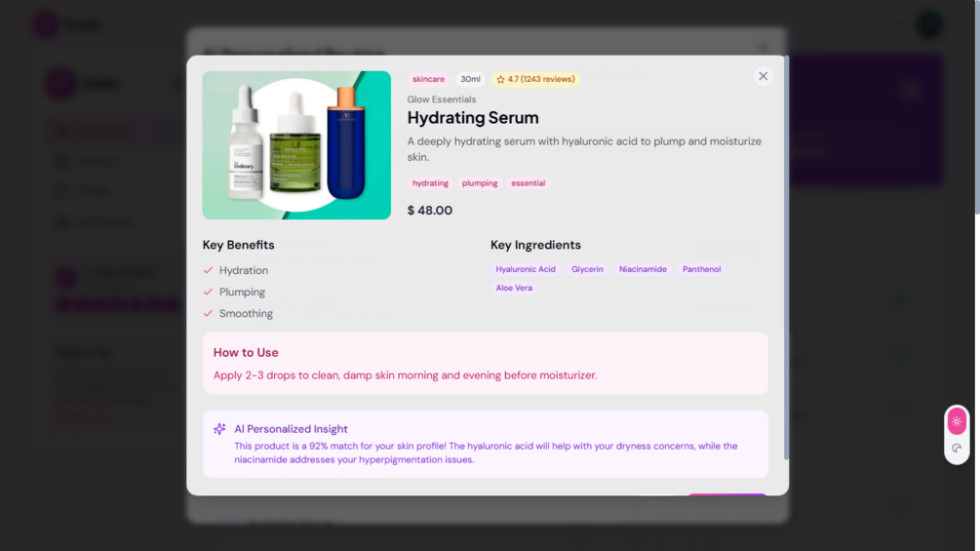The width and height of the screenshot is (980, 551).
Task: Click the product description text
Action: pos(584,149)
